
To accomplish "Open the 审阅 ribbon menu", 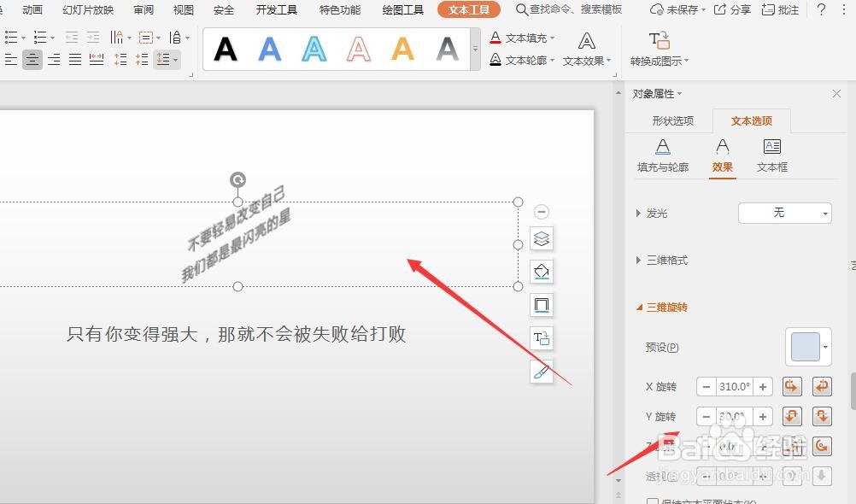I will (x=143, y=10).
